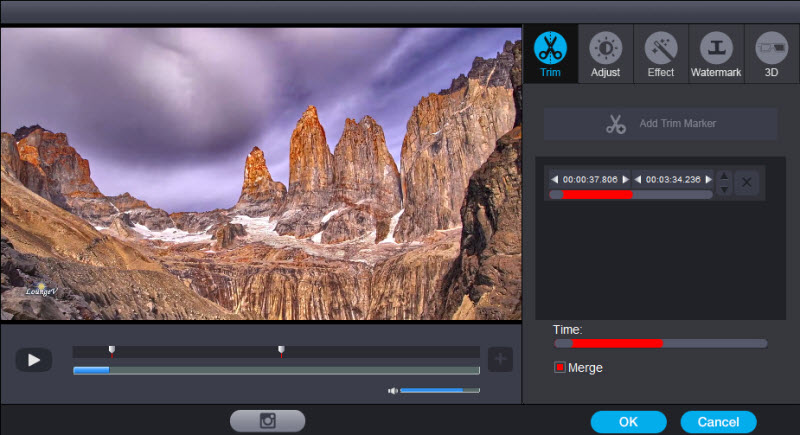The width and height of the screenshot is (800, 435).
Task: Toggle the Merge checkbox
Action: (x=560, y=367)
